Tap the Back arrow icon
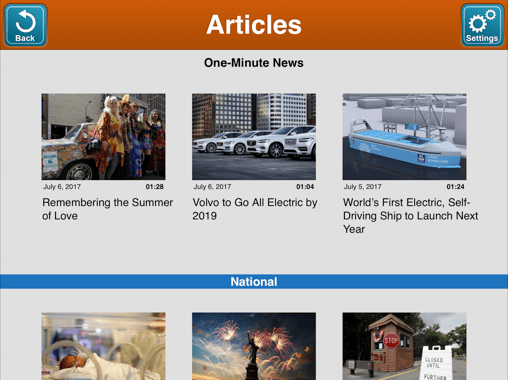The image size is (508, 380). pyautogui.click(x=25, y=25)
